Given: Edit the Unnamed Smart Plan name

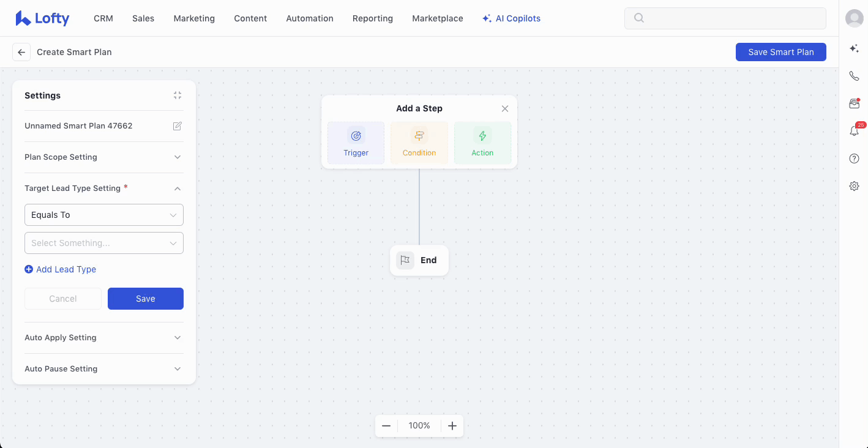Looking at the screenshot, I should pos(178,126).
